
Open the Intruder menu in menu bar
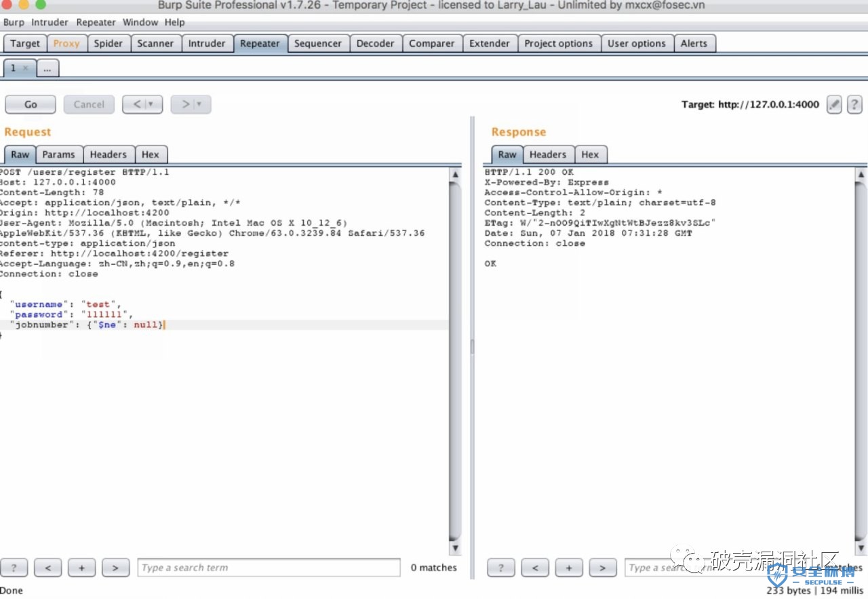click(50, 22)
